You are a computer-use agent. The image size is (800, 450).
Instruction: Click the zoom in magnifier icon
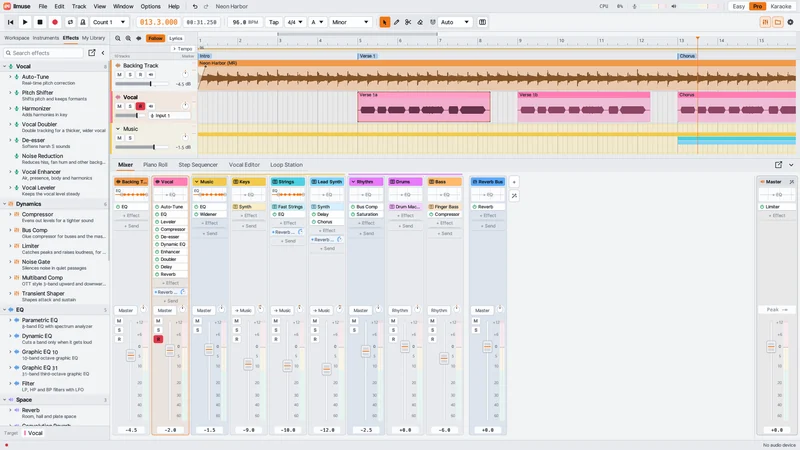click(x=128, y=38)
